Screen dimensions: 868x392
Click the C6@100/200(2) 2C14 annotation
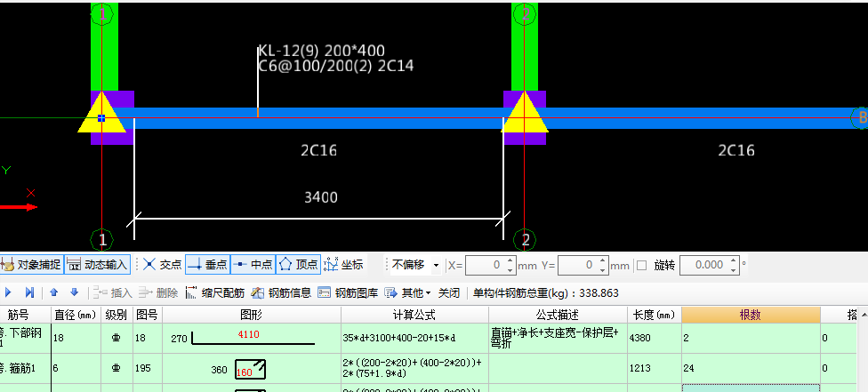pyautogui.click(x=336, y=67)
